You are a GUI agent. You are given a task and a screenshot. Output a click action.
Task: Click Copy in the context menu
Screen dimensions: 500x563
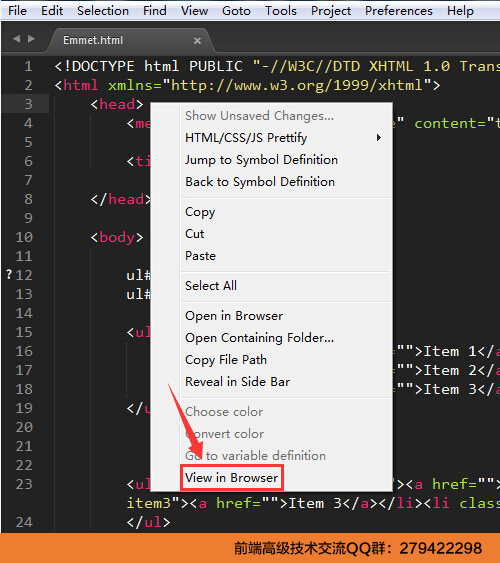click(200, 212)
